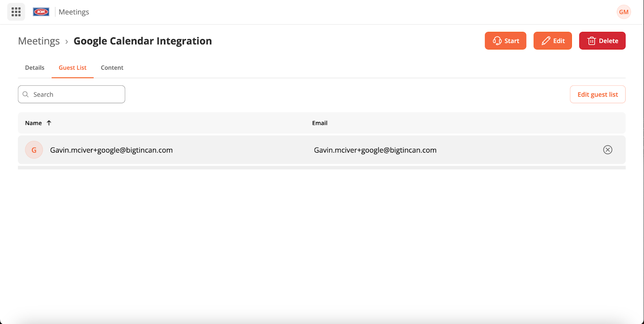
Task: Select the Guest List tab
Action: (x=72, y=68)
